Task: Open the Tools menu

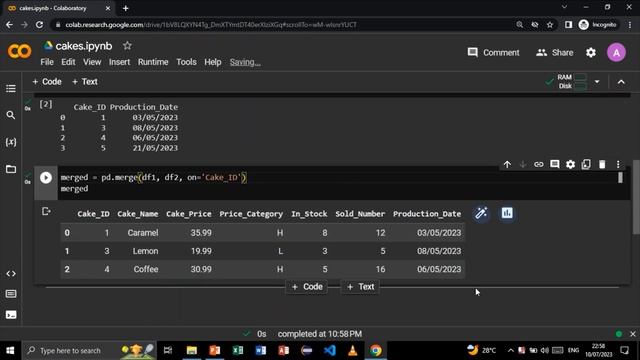Action: 186,62
